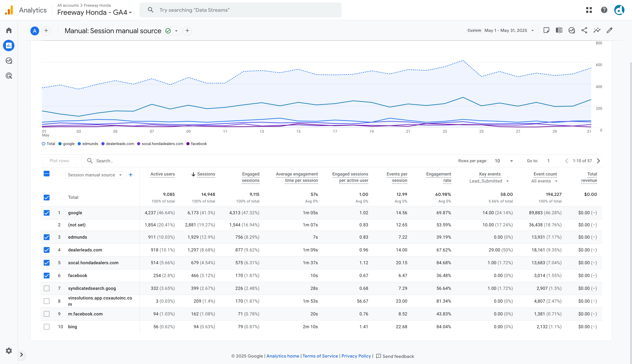Customize report pencil icon

[610, 31]
